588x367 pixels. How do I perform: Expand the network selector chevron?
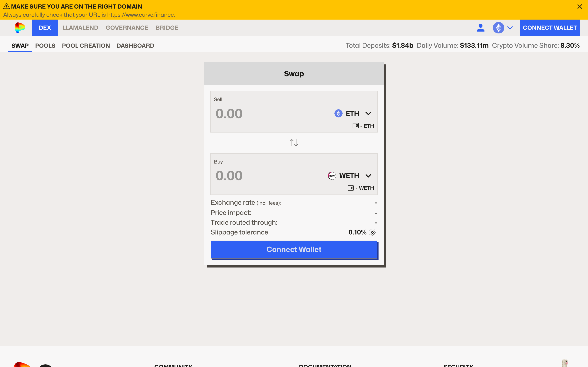point(510,28)
